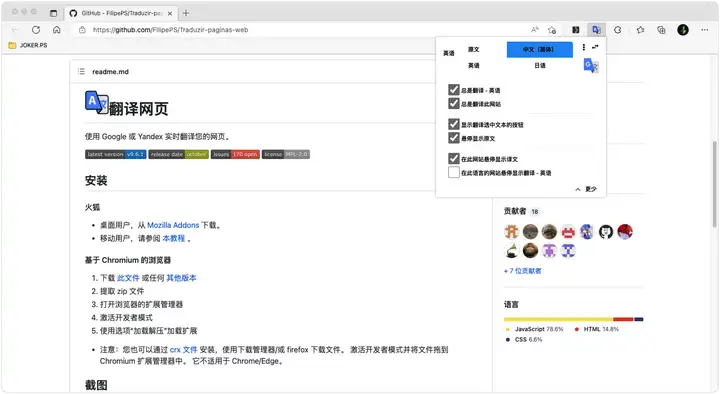Open the tab actions icon left of tab

click(53, 13)
